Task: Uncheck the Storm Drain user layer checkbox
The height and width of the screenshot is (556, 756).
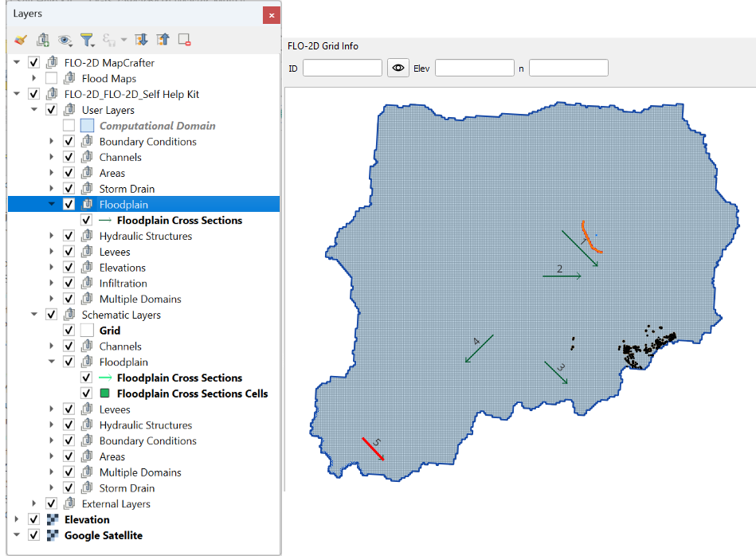Action: [69, 189]
